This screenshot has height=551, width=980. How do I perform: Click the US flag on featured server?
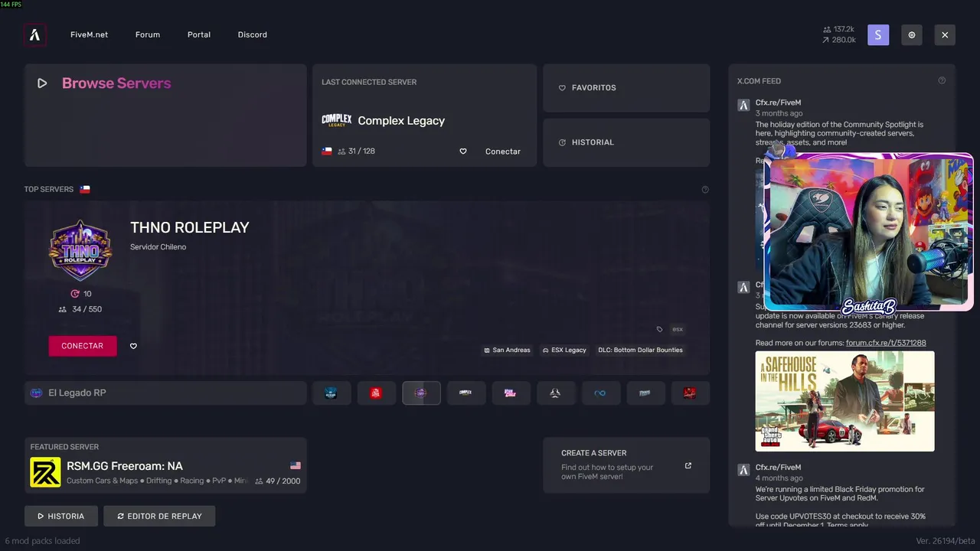point(296,465)
